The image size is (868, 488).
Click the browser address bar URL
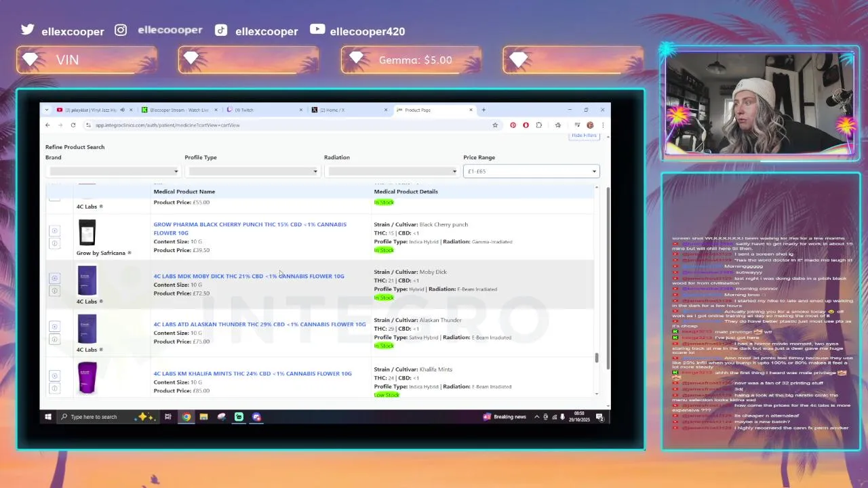pos(167,125)
